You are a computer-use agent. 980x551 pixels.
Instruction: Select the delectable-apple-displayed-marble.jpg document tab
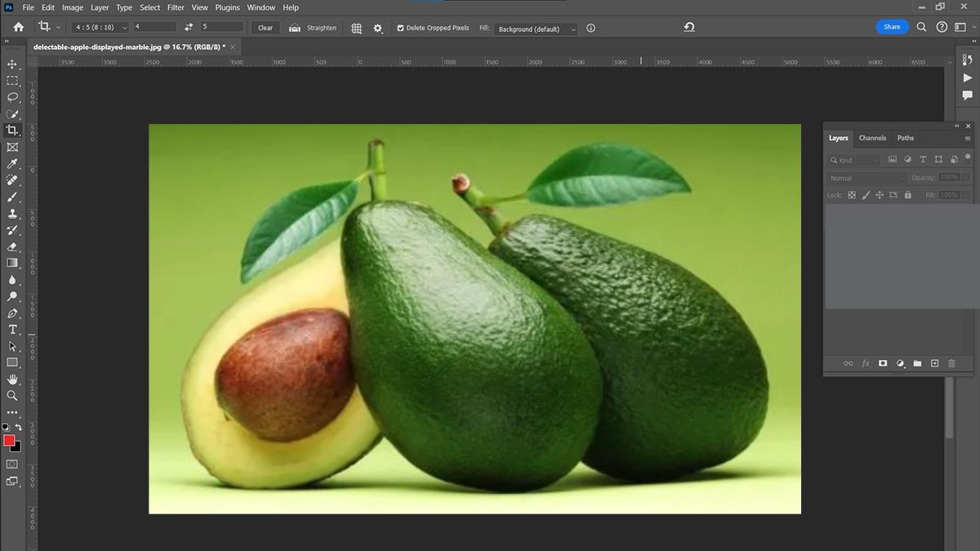coord(129,47)
